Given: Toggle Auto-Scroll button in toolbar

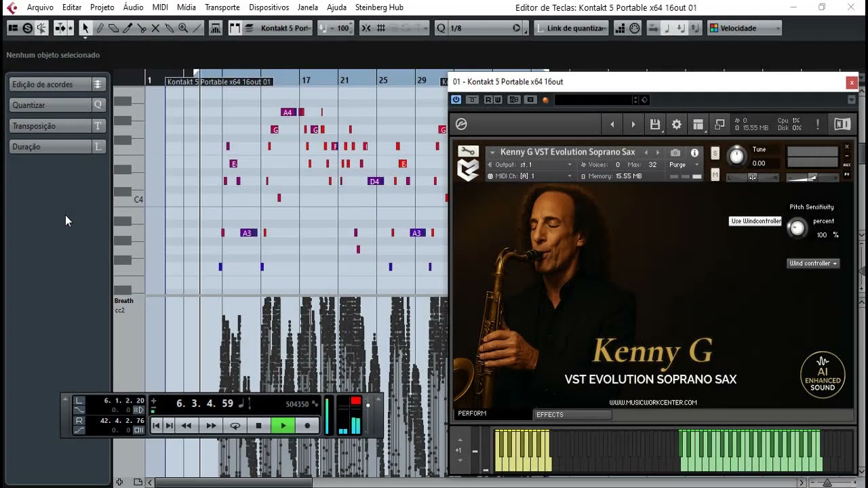Looking at the screenshot, I should pyautogui.click(x=60, y=28).
